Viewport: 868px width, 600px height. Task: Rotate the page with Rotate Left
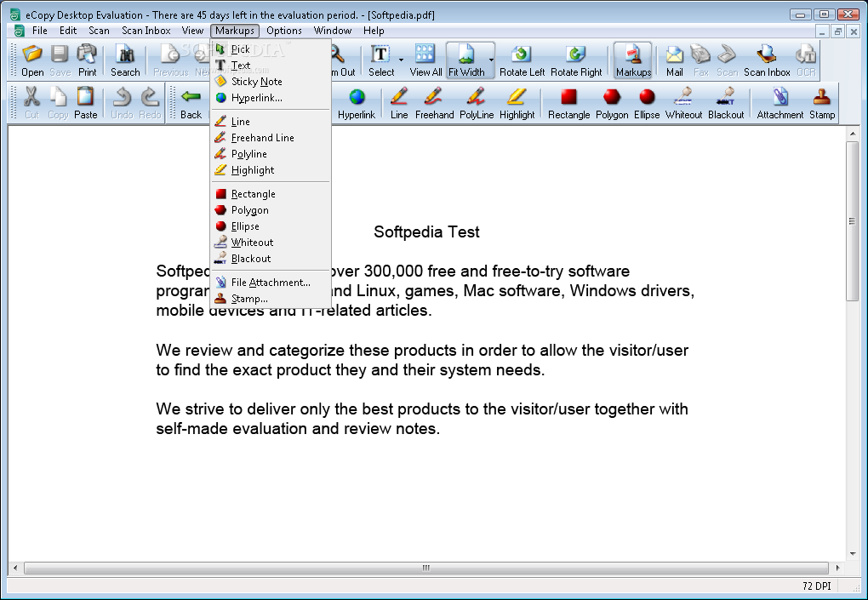pyautogui.click(x=522, y=60)
